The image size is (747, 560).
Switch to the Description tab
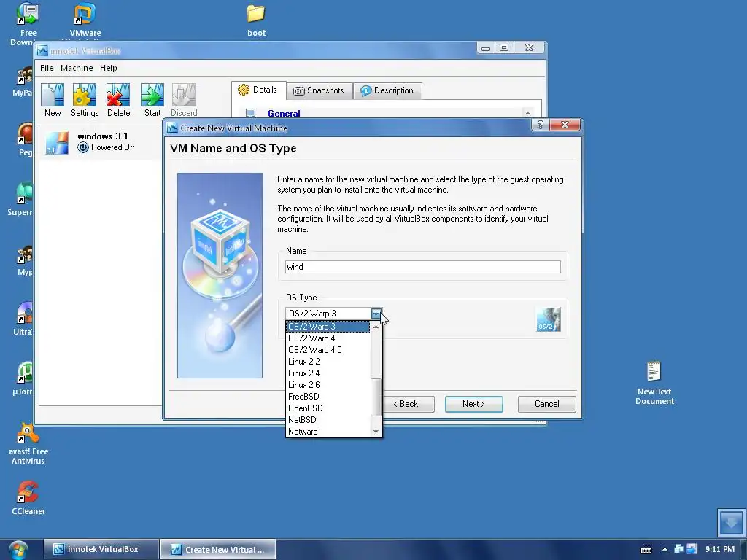(x=387, y=90)
